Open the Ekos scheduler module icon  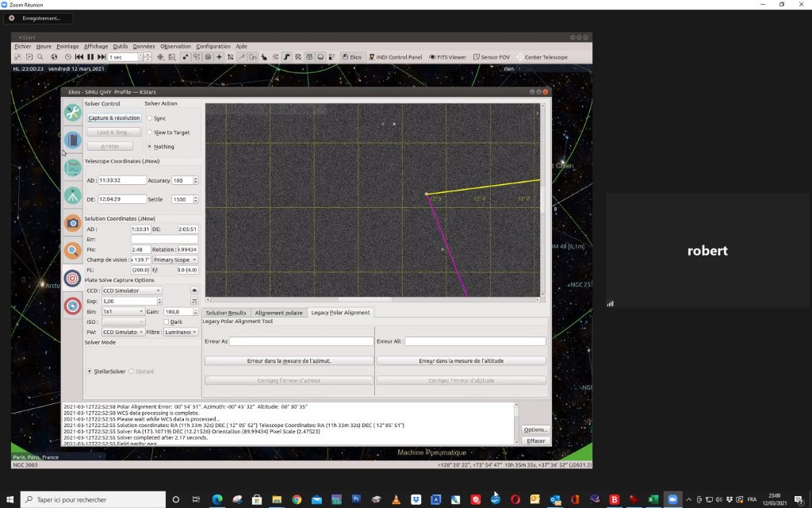(x=72, y=140)
